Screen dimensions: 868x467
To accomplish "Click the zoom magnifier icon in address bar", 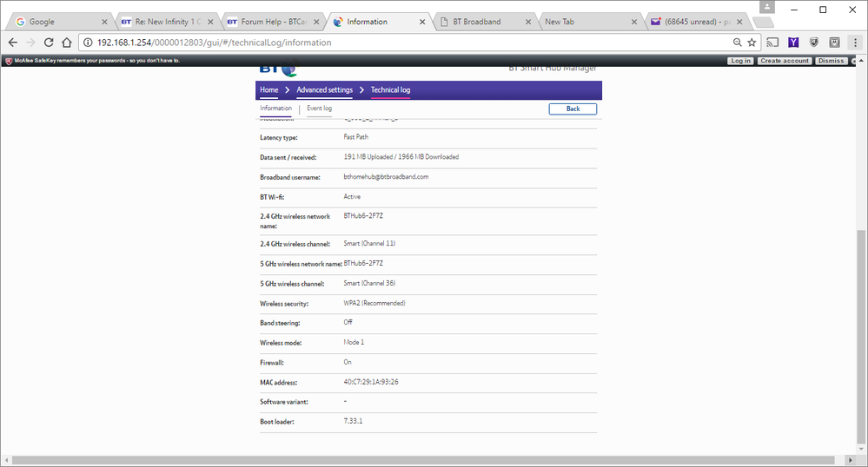I will pyautogui.click(x=738, y=43).
